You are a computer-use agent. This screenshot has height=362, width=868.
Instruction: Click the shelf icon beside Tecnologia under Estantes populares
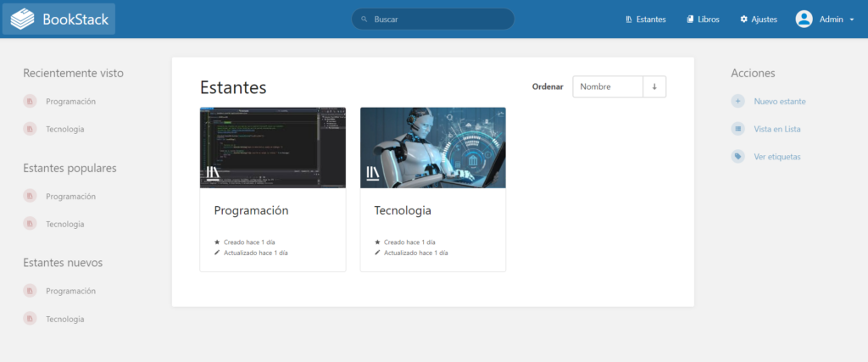coord(30,224)
